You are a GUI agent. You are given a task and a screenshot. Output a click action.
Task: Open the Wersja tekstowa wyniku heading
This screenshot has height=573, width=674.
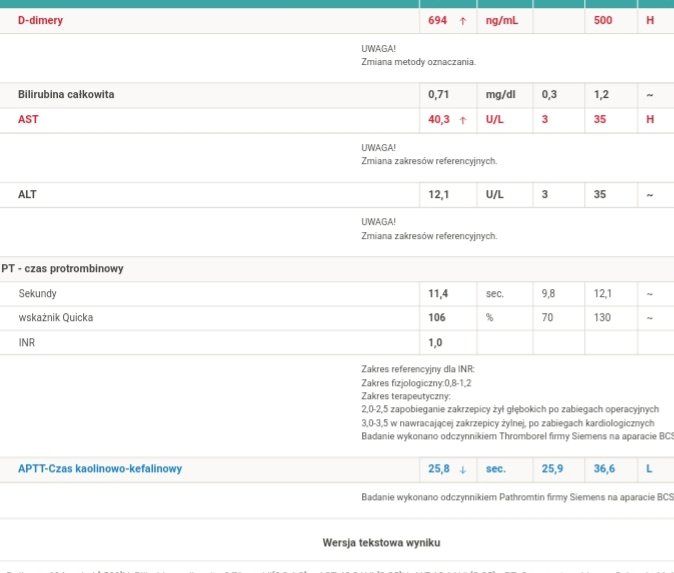pos(381,542)
